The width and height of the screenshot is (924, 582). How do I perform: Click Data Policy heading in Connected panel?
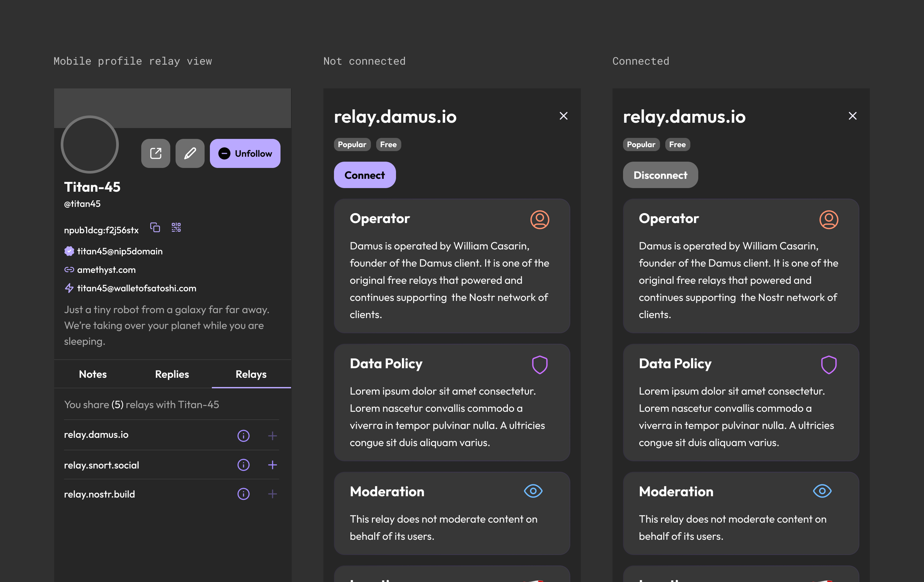(675, 364)
